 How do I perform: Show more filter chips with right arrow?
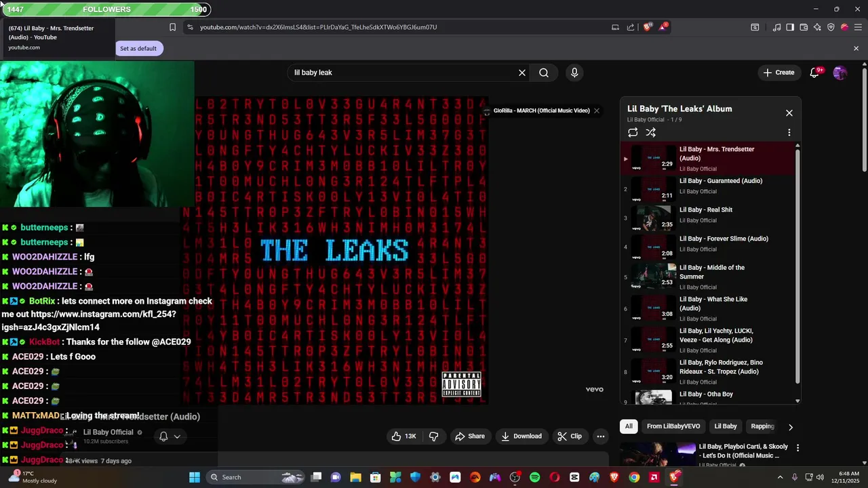pyautogui.click(x=790, y=427)
